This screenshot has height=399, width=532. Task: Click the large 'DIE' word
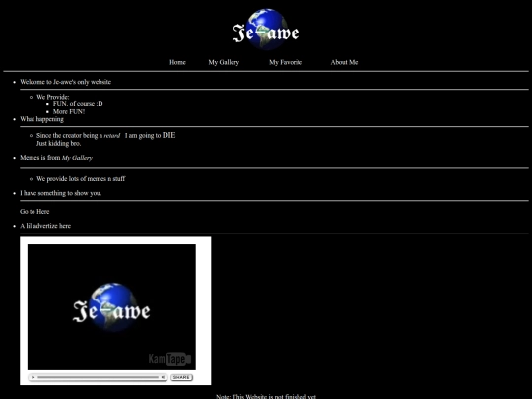[169, 135]
